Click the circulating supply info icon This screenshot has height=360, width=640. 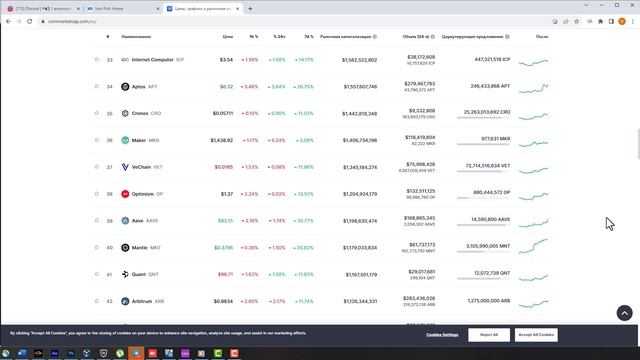[x=507, y=37]
